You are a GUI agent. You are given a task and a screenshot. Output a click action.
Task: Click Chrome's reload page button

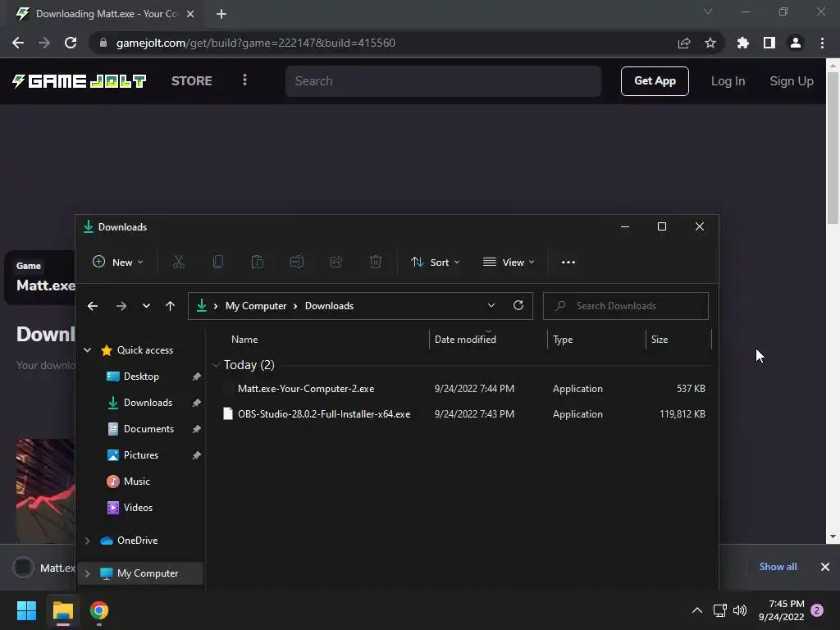[x=71, y=43]
